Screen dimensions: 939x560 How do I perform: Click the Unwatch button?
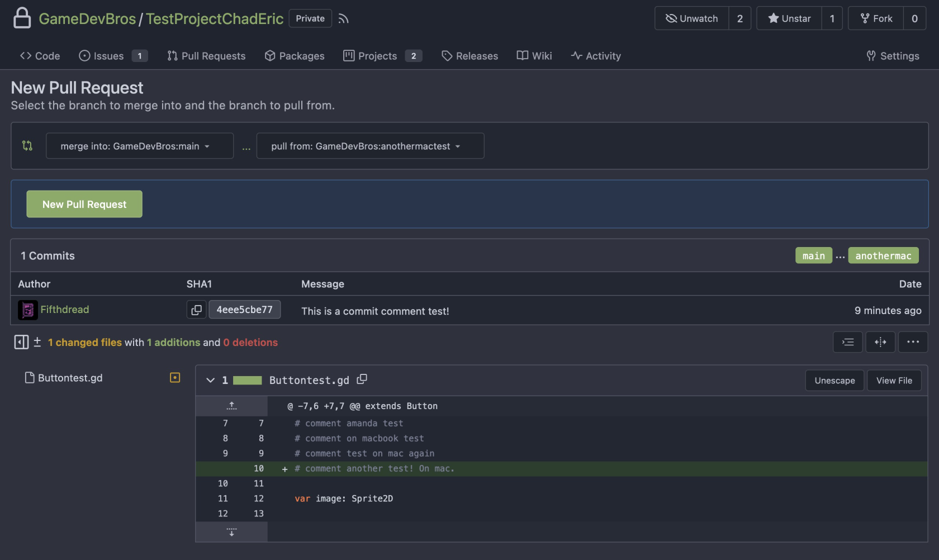[x=692, y=18]
